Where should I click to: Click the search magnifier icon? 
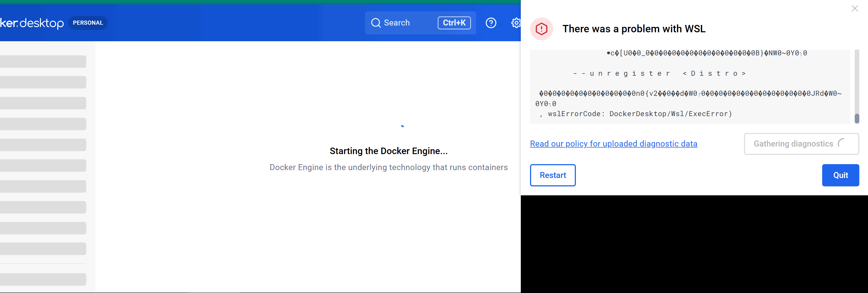point(376,23)
